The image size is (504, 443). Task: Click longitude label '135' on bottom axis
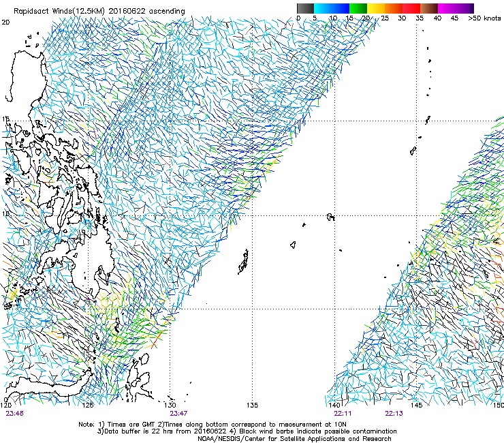(252, 405)
